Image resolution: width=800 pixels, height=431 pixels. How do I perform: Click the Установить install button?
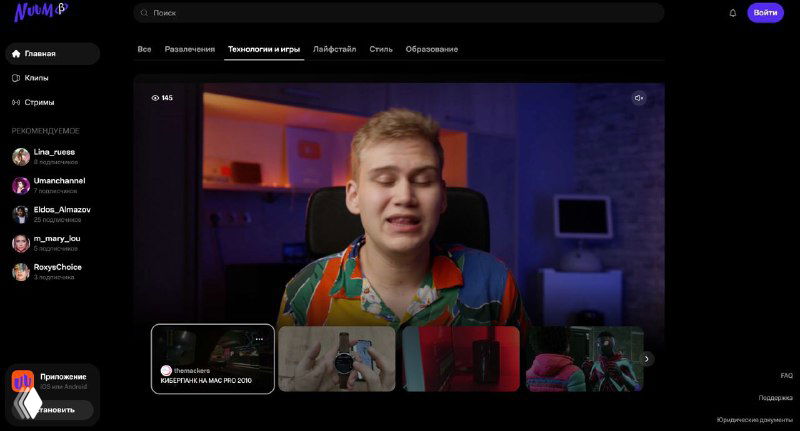[x=53, y=410]
